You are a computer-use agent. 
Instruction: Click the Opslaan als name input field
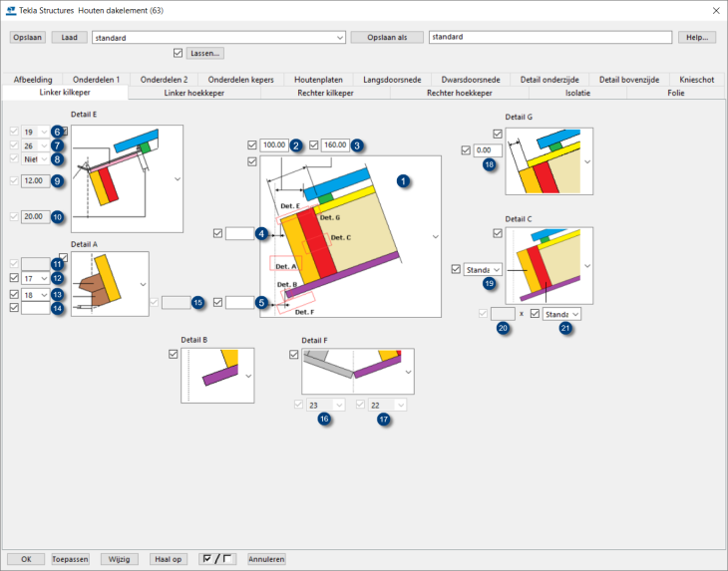(550, 37)
